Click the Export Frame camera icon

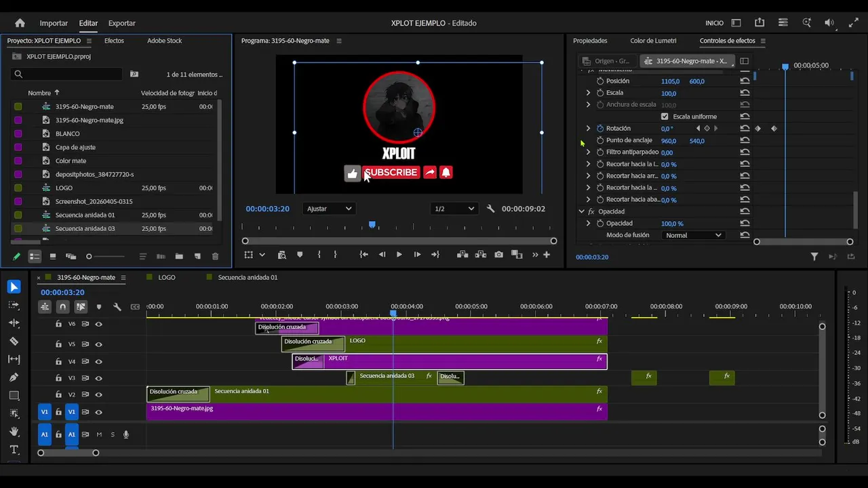click(499, 255)
